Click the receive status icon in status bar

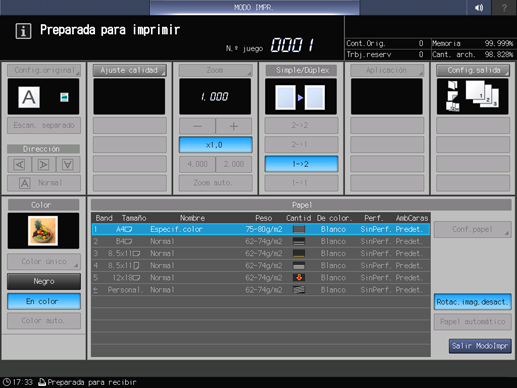pos(42,382)
